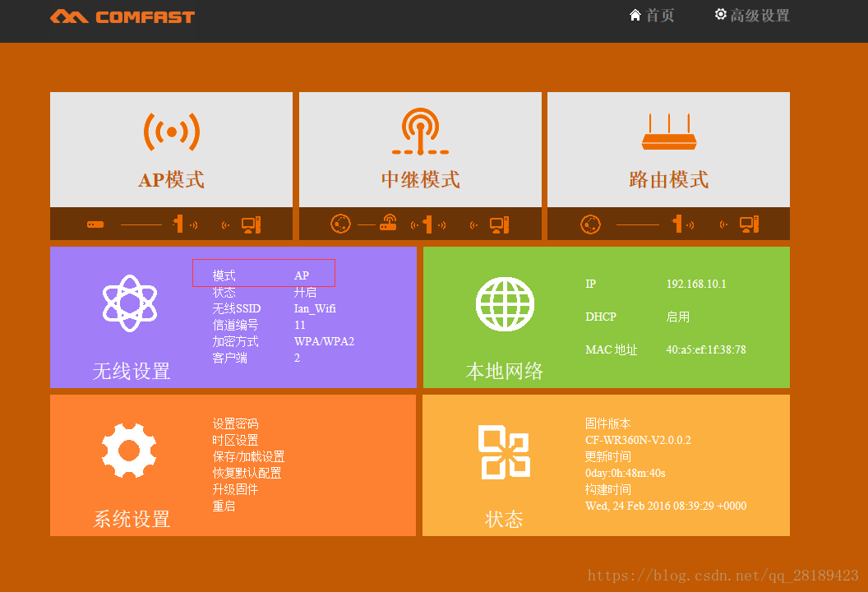The width and height of the screenshot is (868, 592).
Task: Choose the AP模式 label
Action: click(171, 180)
